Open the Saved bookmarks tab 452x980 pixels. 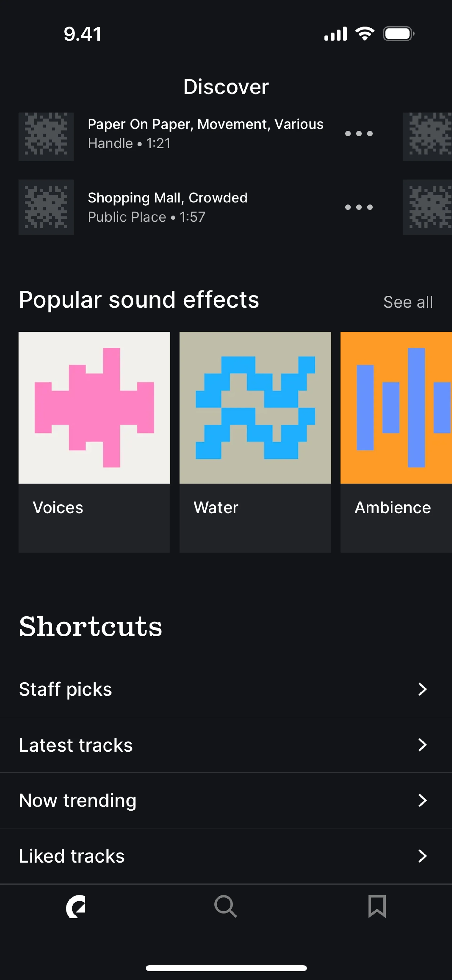pos(377,906)
